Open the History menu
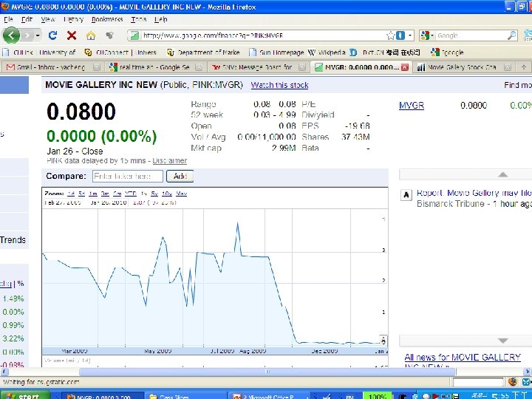532x399 pixels. point(73,19)
